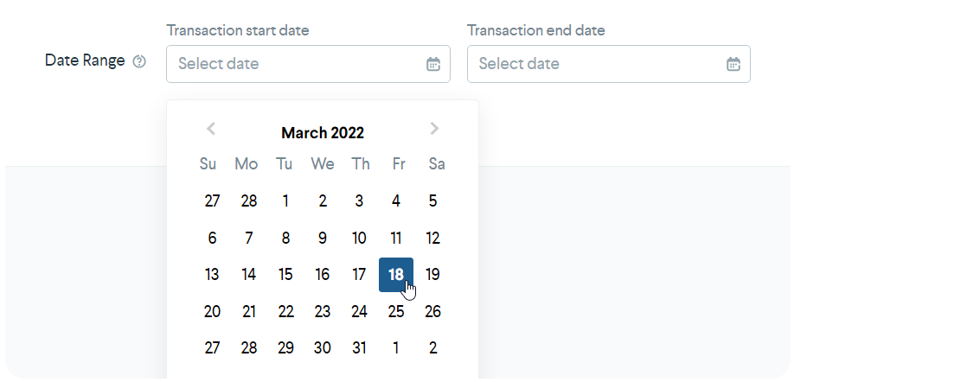Screen dimensions: 980x382
Task: Choose Sunday March 13
Action: tap(212, 275)
